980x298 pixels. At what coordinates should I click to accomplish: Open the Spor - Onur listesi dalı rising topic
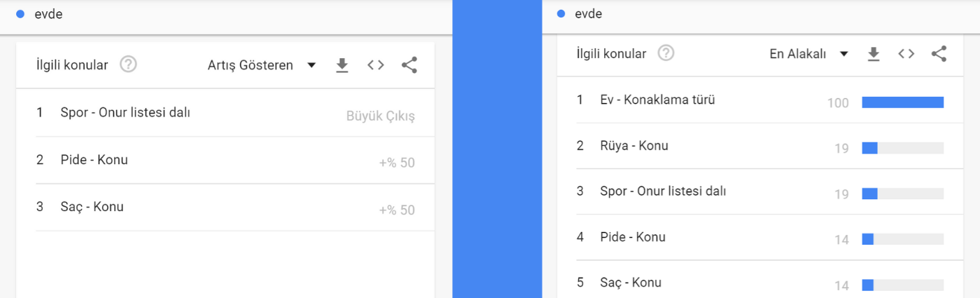(x=225, y=113)
